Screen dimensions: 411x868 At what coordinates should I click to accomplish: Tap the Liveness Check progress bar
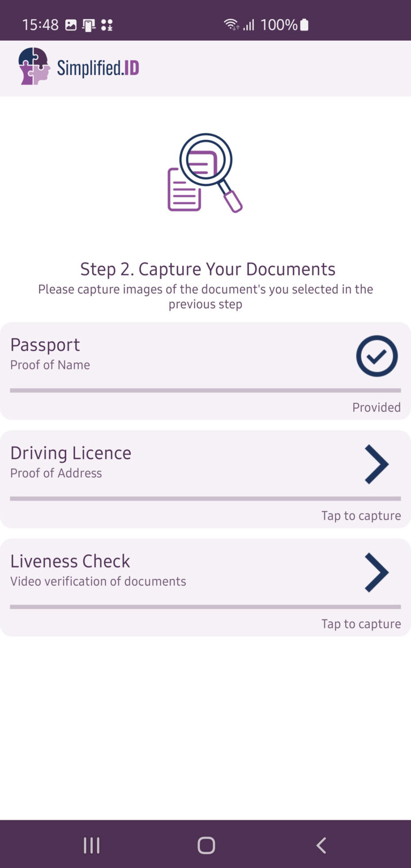(205, 607)
